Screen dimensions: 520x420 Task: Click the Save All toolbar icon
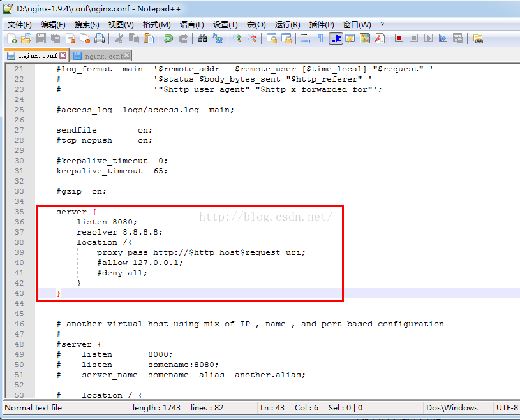tap(56, 38)
